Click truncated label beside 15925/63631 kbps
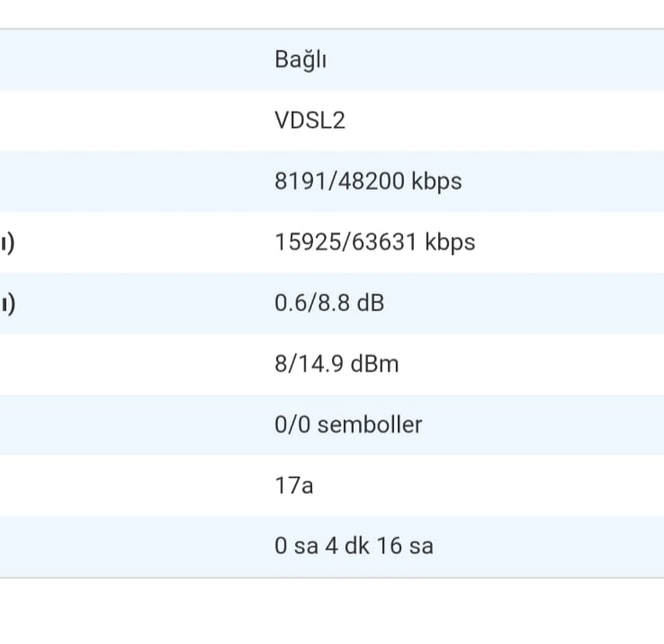 click(7, 243)
